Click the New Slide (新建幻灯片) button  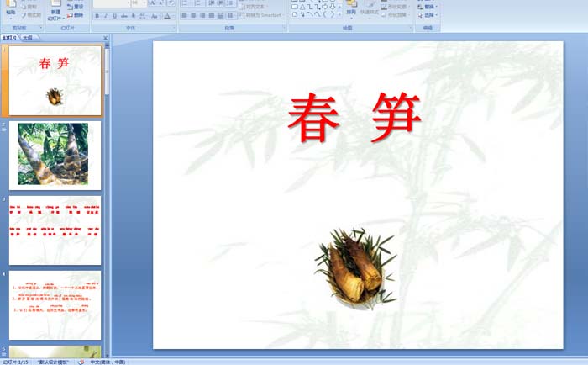[x=56, y=11]
